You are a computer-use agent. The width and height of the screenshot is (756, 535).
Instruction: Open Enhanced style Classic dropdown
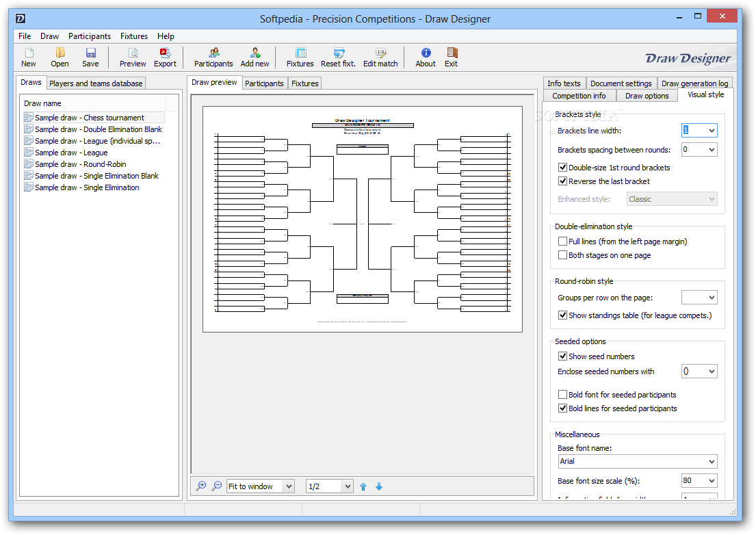click(x=672, y=199)
